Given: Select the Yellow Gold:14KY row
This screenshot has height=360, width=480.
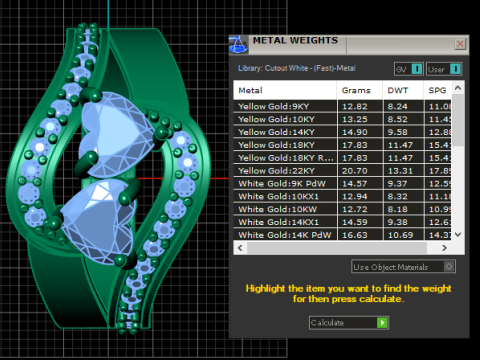Looking at the screenshot, I should pos(342,132).
